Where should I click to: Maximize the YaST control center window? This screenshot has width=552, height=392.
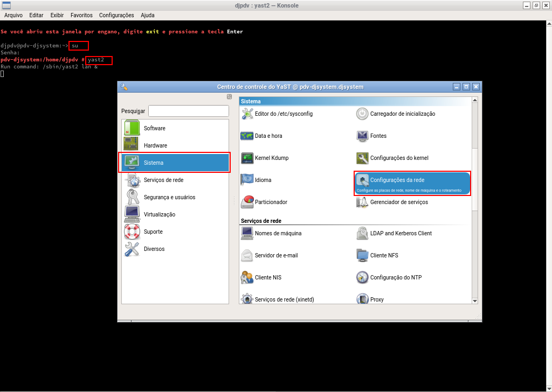(x=466, y=86)
